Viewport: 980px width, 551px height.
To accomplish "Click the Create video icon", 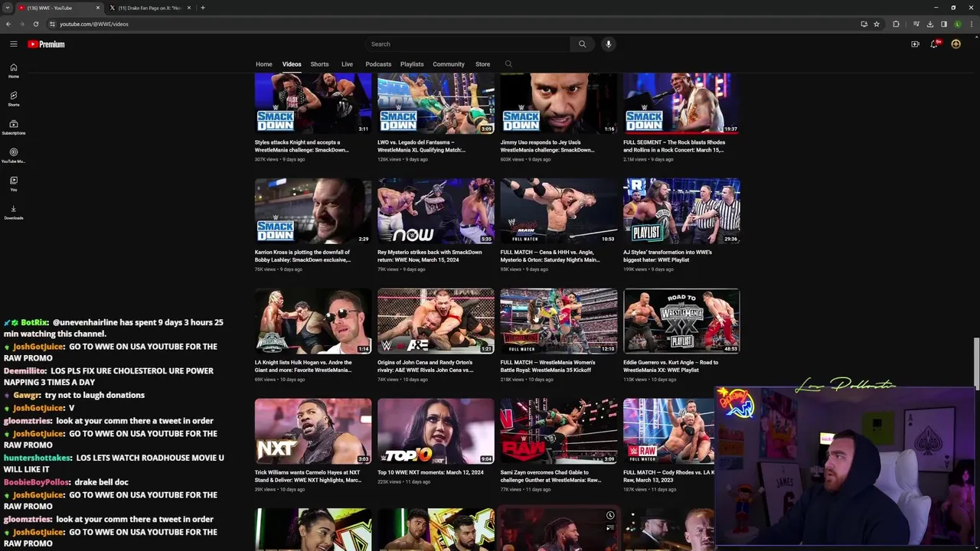I will point(915,44).
